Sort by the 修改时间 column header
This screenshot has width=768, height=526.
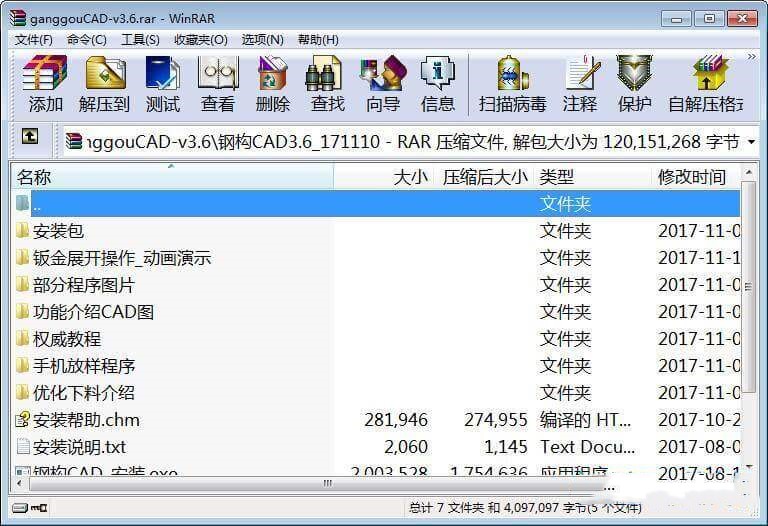(x=696, y=176)
